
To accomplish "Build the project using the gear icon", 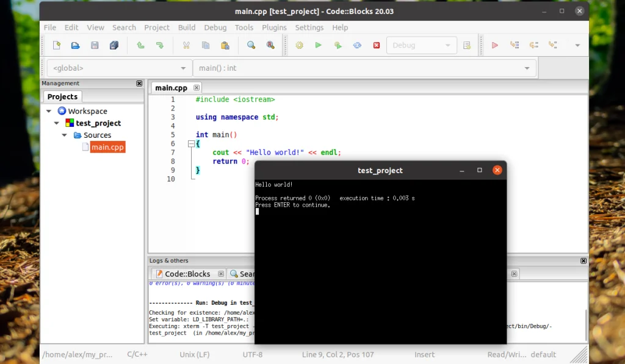I will tap(299, 45).
